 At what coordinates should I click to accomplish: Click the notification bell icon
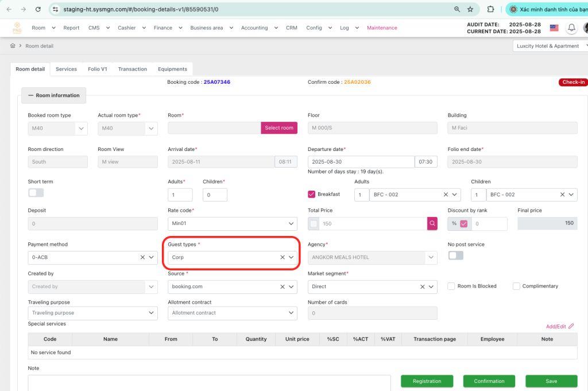coord(571,28)
